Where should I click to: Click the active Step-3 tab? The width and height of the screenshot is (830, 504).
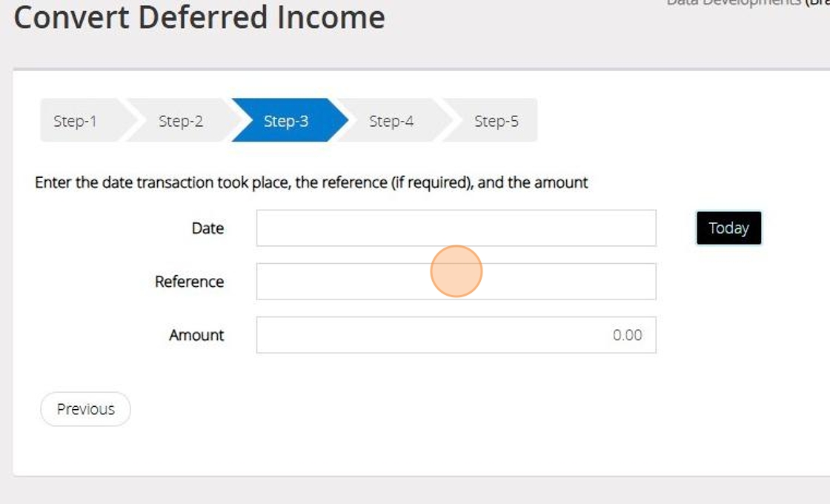(x=286, y=121)
